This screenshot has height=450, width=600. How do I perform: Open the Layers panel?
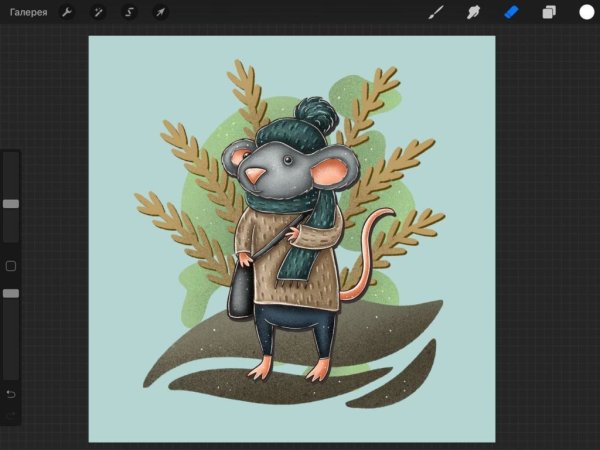pyautogui.click(x=549, y=13)
